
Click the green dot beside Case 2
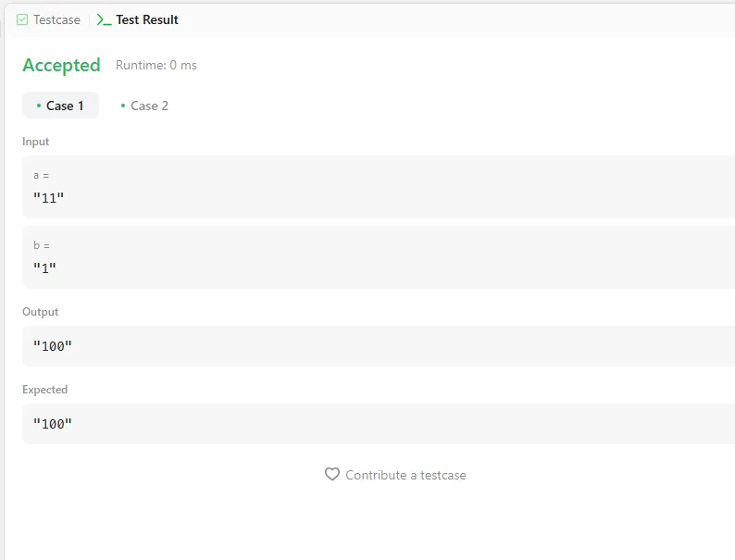pyautogui.click(x=123, y=106)
